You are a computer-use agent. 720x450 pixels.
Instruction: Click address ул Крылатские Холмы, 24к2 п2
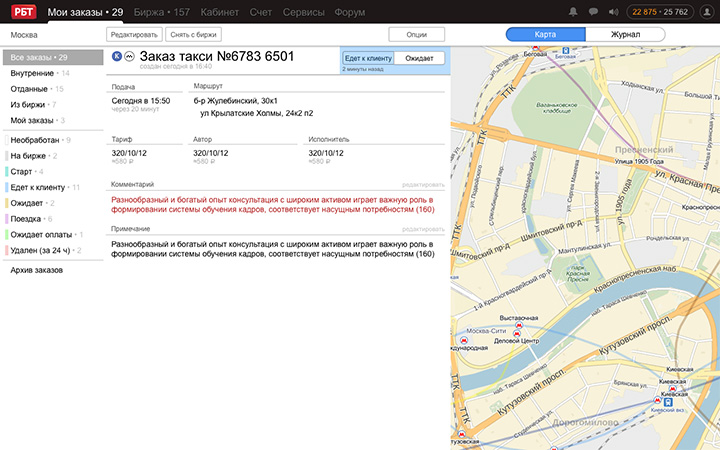(257, 113)
